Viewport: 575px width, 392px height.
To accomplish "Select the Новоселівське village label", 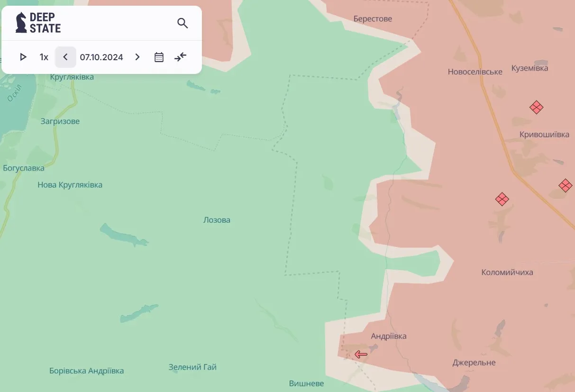I will (x=475, y=72).
